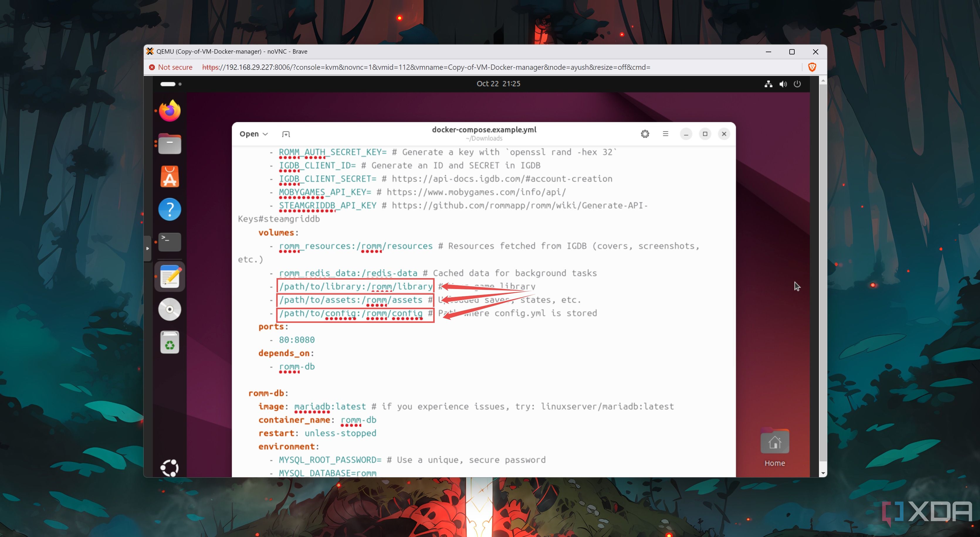Viewport: 980px width, 537px height.
Task: Click the container_name: romm-db line
Action: click(317, 420)
